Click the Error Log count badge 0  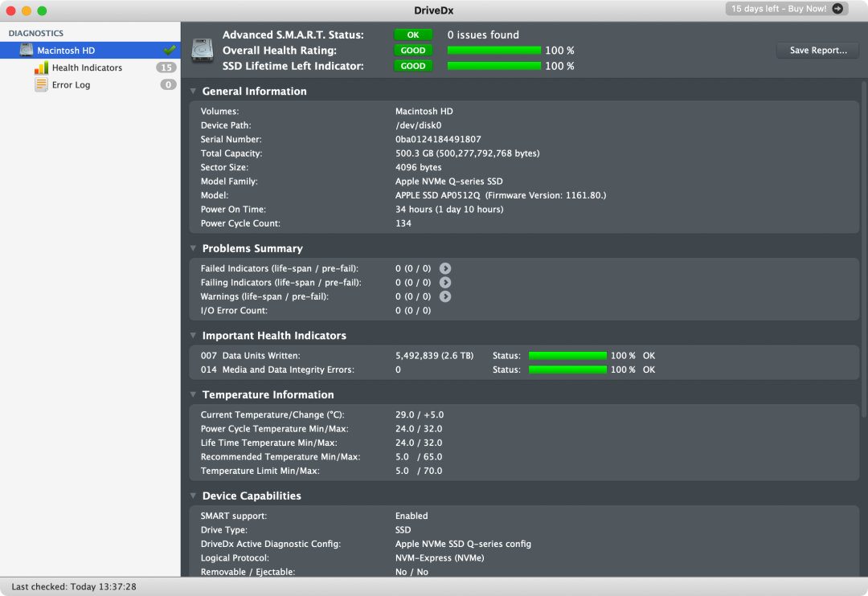168,84
